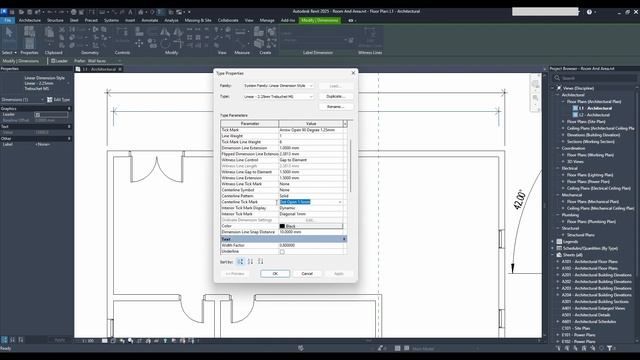Screen dimensions: 640x360
Task: Click the Rename... button
Action: [x=336, y=107]
